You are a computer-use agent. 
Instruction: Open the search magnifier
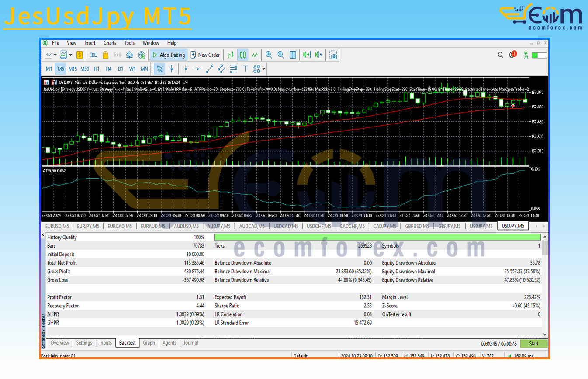[x=501, y=55]
